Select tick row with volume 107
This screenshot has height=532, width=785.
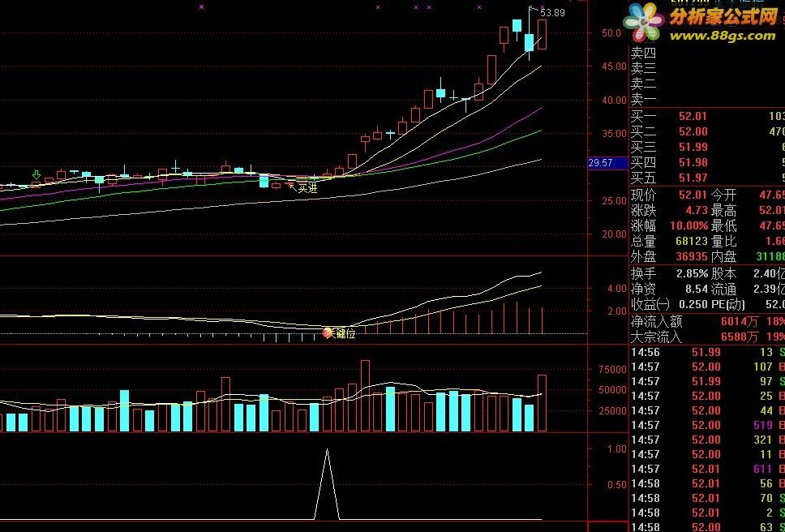click(x=707, y=367)
